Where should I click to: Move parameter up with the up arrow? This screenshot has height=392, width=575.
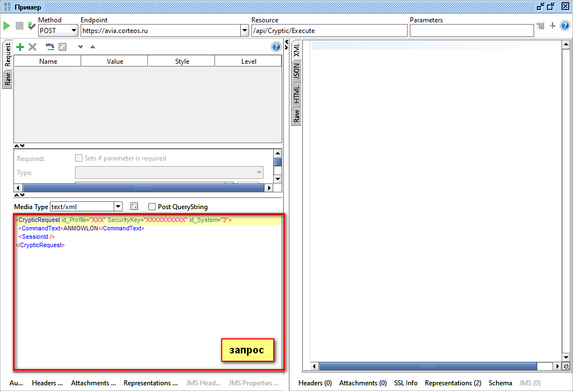tap(93, 47)
